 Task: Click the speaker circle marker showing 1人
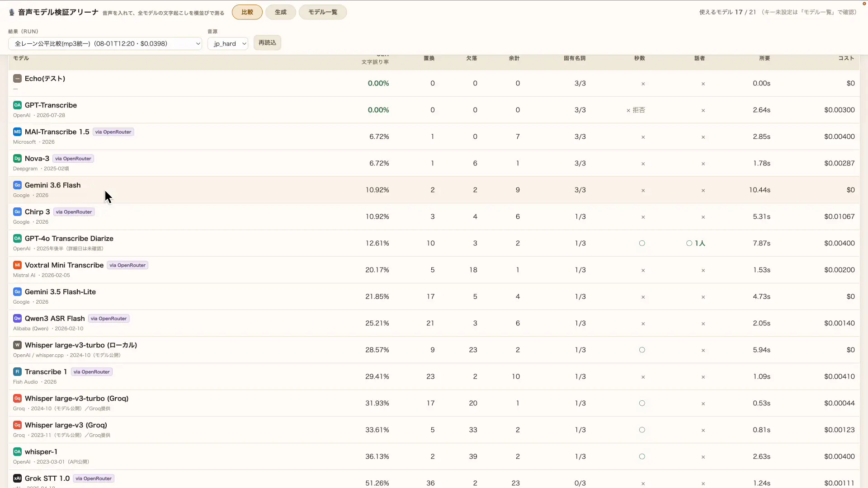click(689, 244)
